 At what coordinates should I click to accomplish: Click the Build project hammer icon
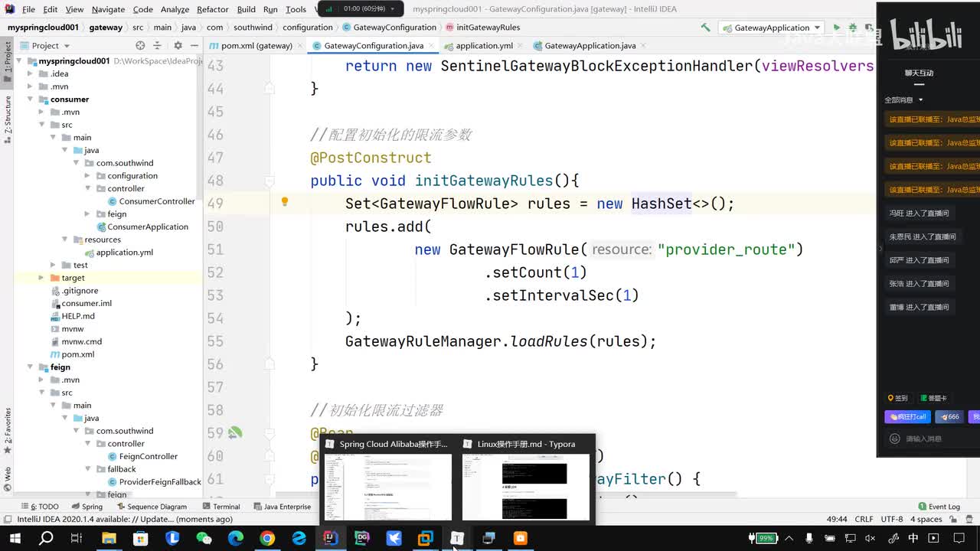coord(705,28)
